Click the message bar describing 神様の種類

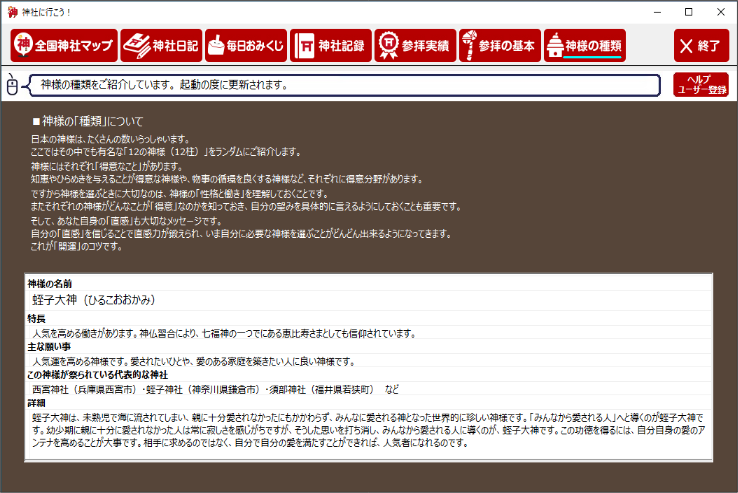[345, 85]
